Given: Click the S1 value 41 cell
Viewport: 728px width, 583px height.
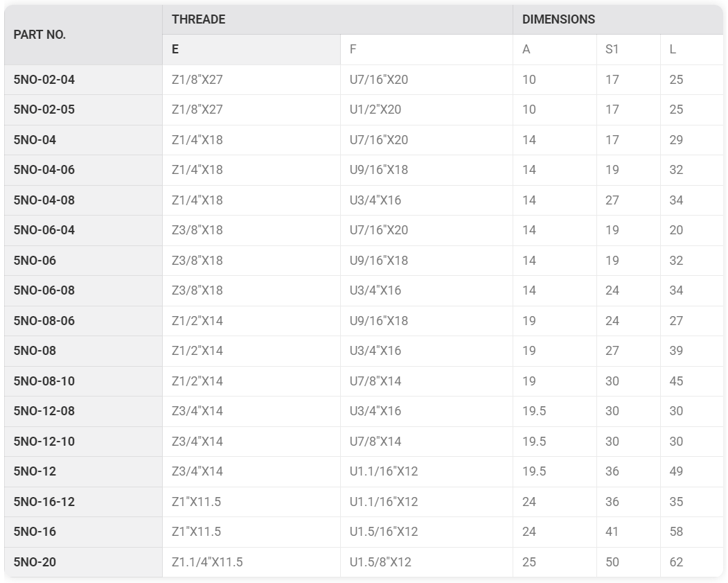Looking at the screenshot, I should 629,532.
